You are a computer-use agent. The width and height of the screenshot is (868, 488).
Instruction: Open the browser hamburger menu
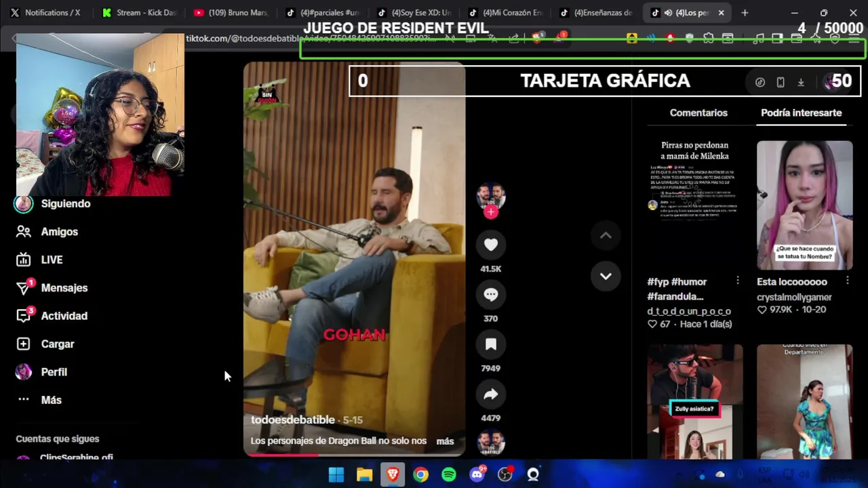(x=854, y=39)
